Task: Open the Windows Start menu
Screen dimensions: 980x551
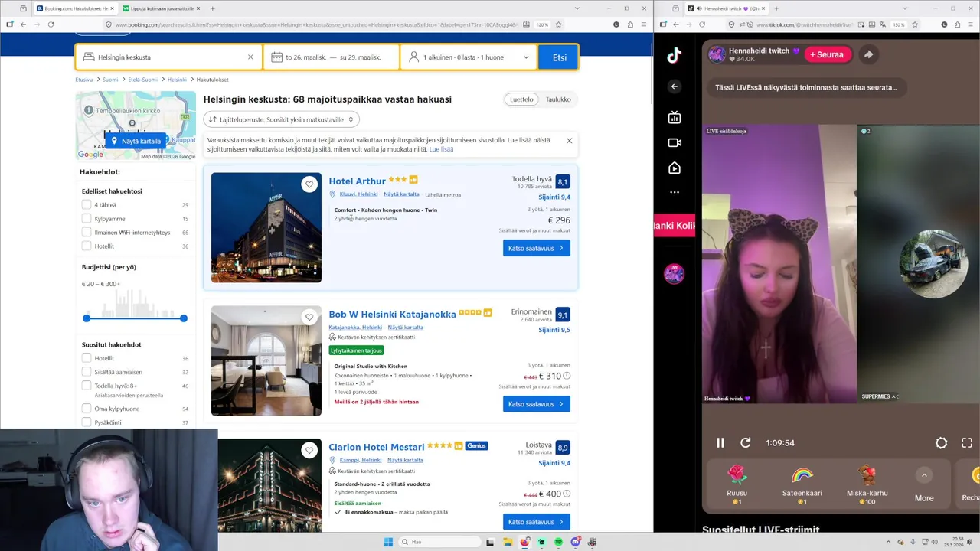Action: point(388,542)
